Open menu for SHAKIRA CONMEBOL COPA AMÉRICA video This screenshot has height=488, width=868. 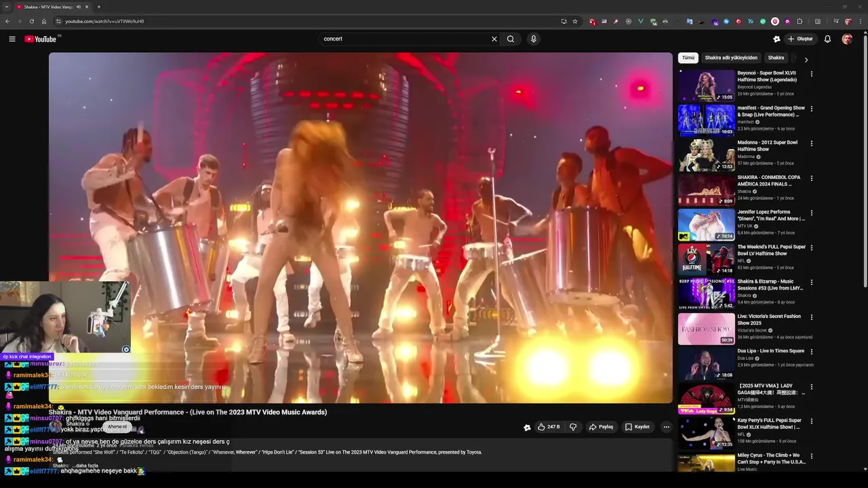tap(812, 178)
